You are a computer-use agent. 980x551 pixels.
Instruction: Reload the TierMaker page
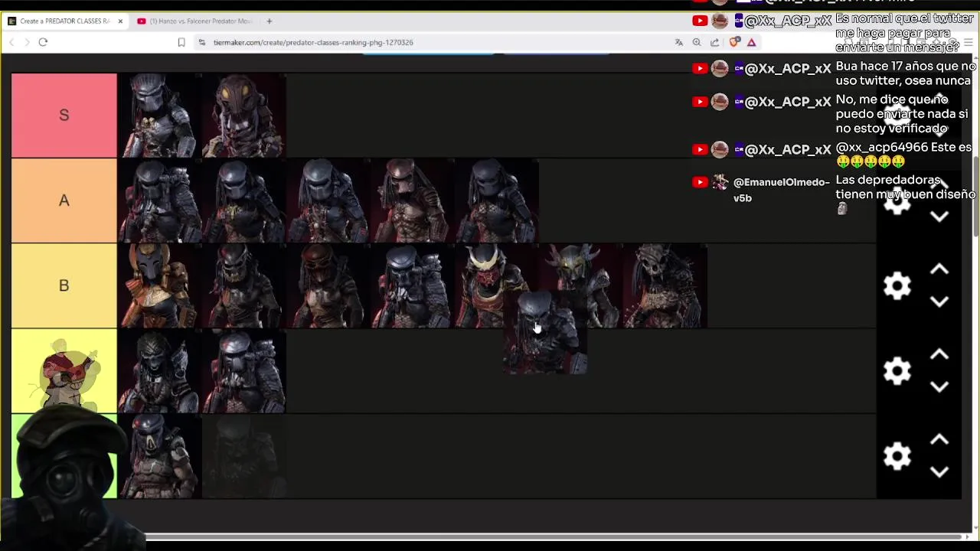click(x=43, y=42)
